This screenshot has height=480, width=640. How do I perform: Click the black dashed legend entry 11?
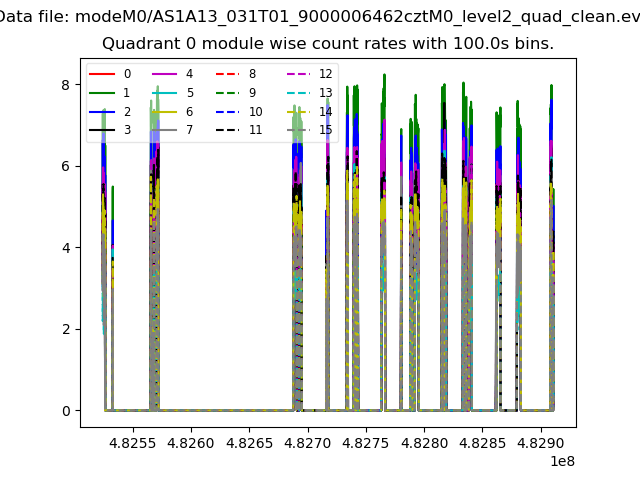[226, 130]
